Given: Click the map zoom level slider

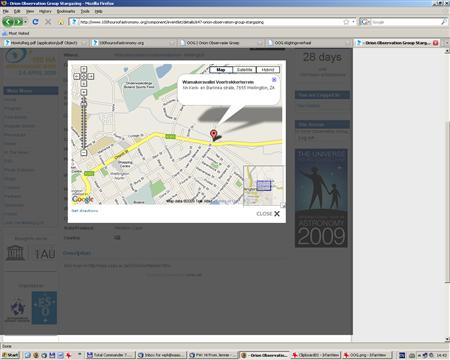Looking at the screenshot, I should tap(84, 123).
